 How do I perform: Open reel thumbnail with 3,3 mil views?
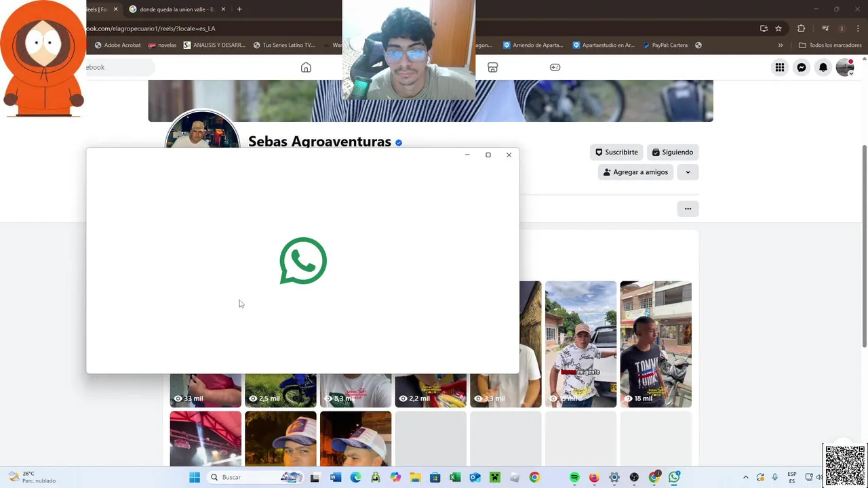(506, 390)
